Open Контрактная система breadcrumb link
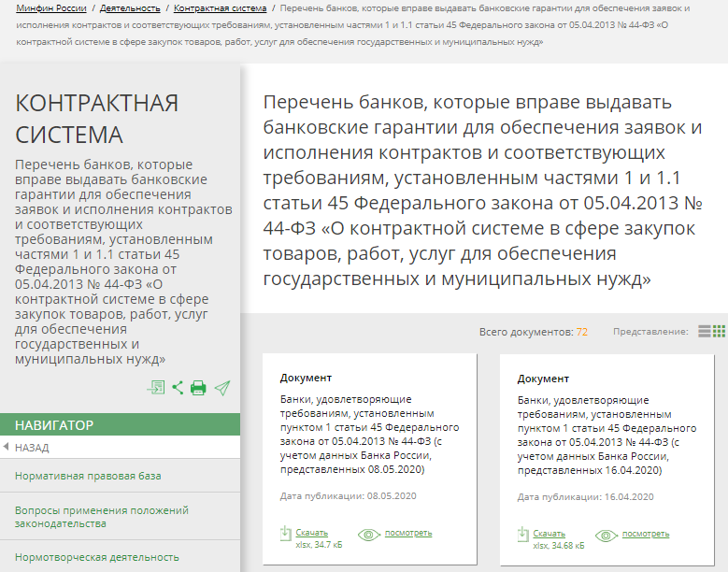728x572 pixels. (x=220, y=8)
